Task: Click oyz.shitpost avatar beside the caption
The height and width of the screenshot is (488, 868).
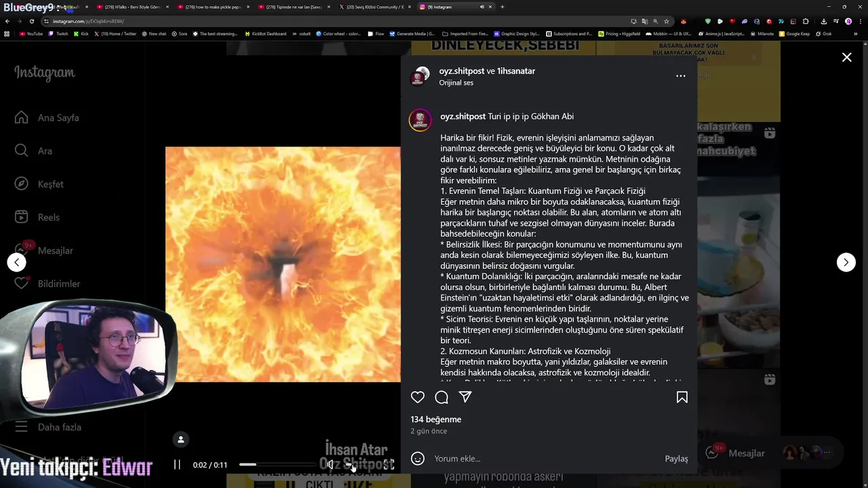Action: 420,120
